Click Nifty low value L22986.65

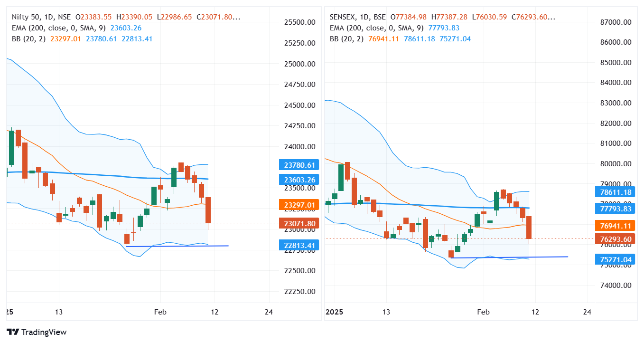174,17
